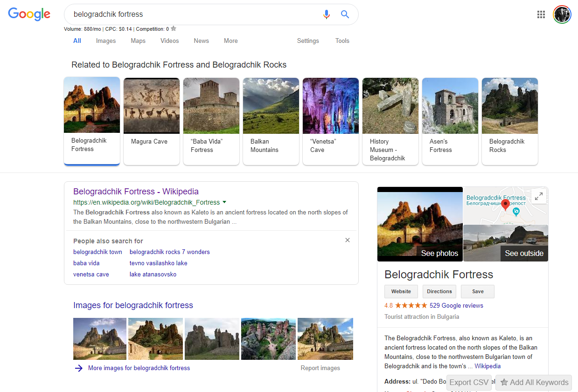Open search Settings
Image resolution: width=578 pixels, height=392 pixels.
click(308, 41)
